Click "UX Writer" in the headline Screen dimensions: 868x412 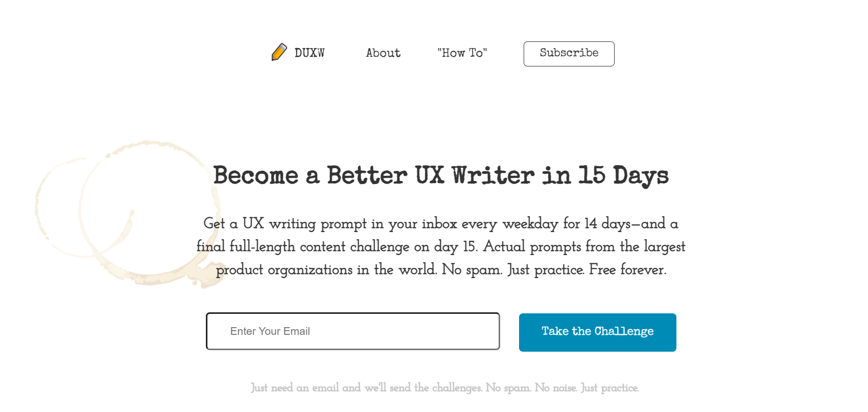tap(475, 175)
